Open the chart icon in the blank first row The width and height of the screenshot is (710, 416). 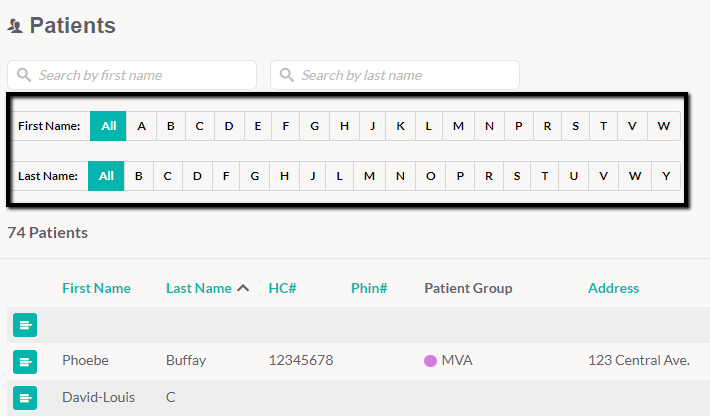point(25,325)
